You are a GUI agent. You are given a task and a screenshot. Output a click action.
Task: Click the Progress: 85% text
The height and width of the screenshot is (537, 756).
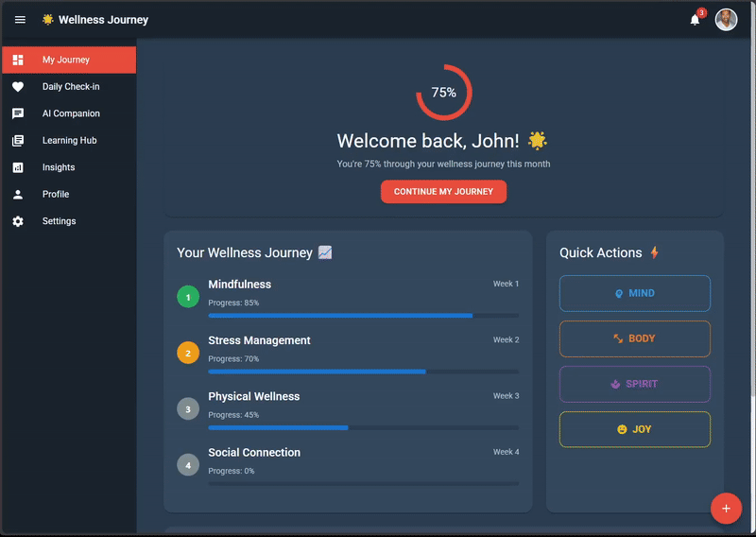click(233, 303)
